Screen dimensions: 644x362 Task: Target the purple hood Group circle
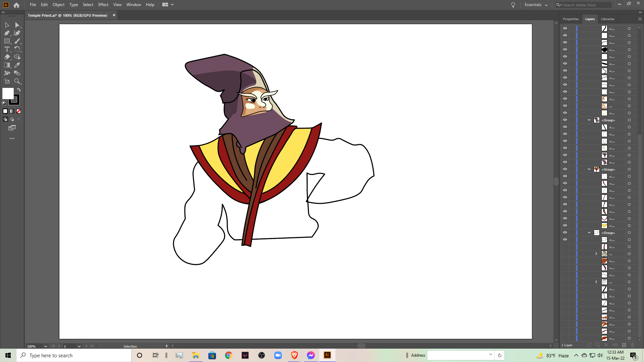629,120
